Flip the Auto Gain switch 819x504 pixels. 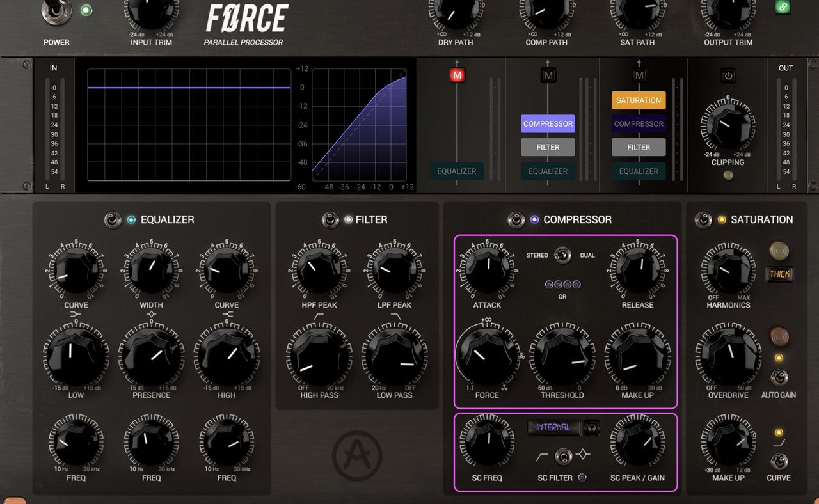pos(779,377)
